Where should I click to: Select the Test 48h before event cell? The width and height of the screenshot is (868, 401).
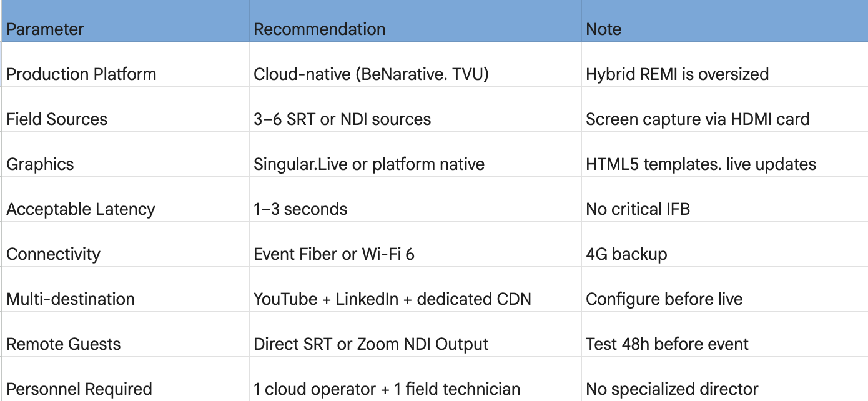point(724,335)
